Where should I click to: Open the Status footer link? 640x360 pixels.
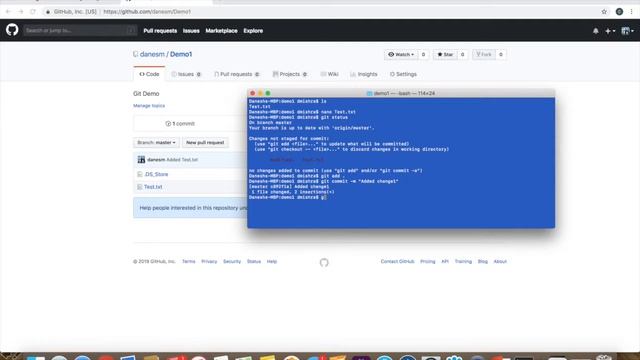pos(254,262)
